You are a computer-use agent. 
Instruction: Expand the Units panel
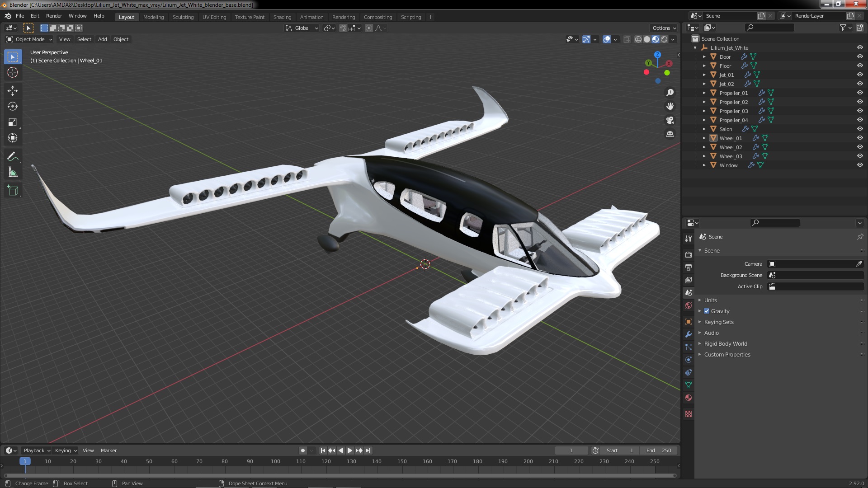pyautogui.click(x=710, y=300)
